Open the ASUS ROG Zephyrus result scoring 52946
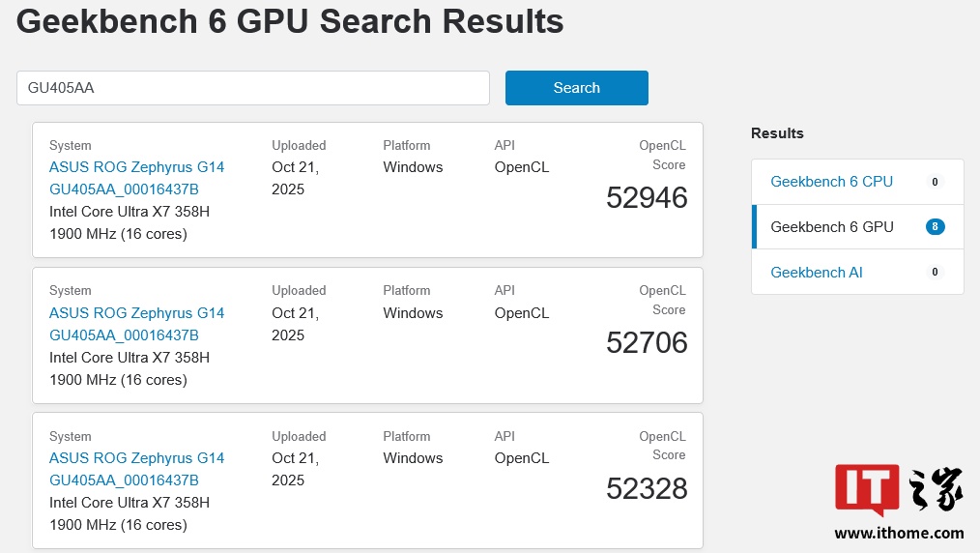The height and width of the screenshot is (553, 980). click(x=136, y=178)
